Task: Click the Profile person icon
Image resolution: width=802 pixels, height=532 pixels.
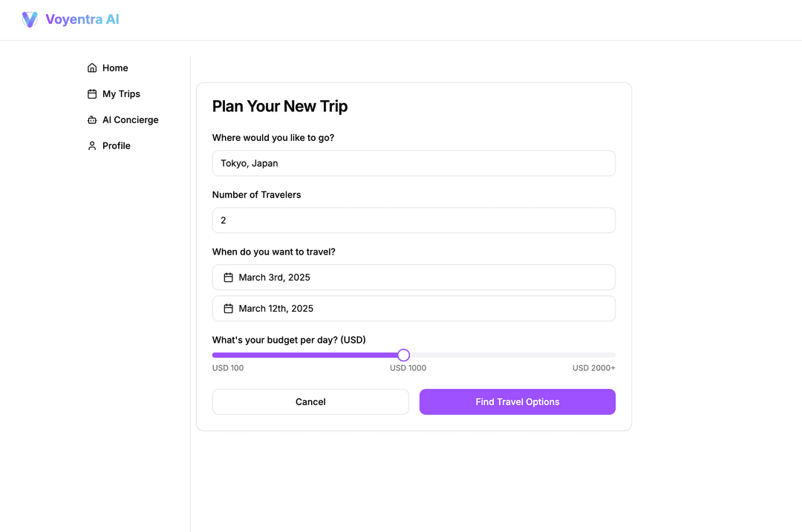Action: coord(92,146)
